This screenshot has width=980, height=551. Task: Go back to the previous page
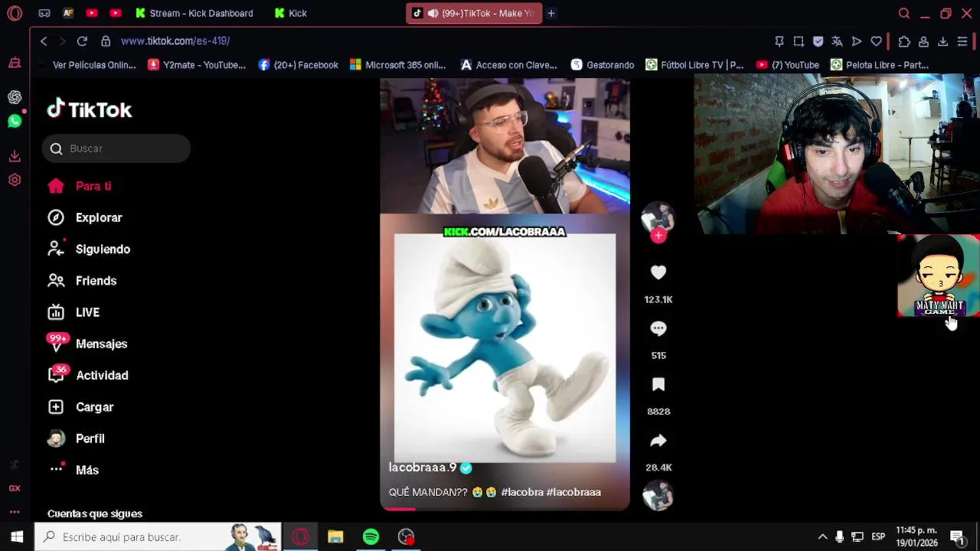[44, 41]
